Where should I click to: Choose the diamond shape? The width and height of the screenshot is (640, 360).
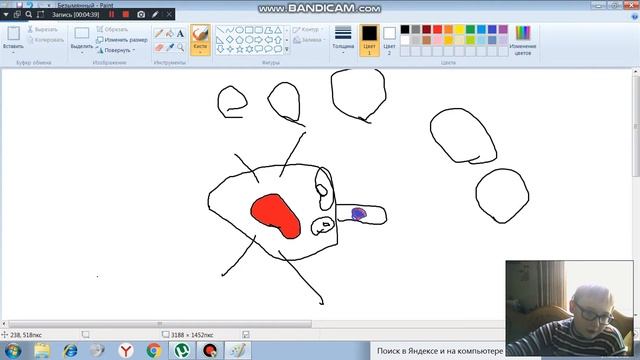click(x=230, y=40)
